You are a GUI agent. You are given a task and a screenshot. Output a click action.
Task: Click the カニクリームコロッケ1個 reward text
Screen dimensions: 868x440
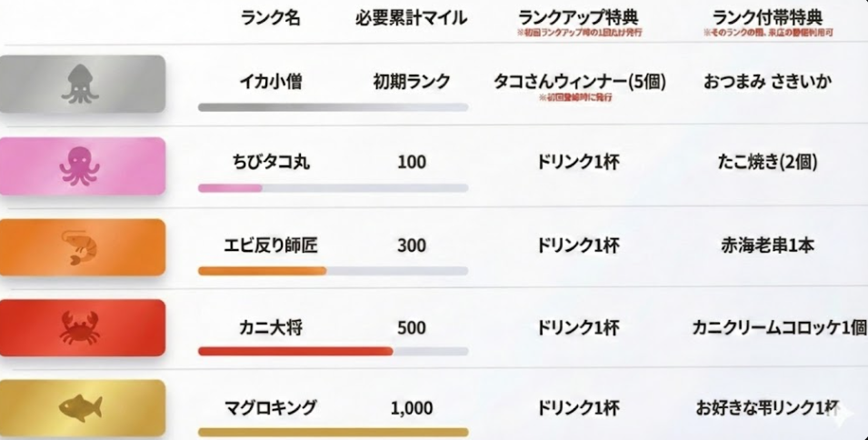[x=779, y=327]
